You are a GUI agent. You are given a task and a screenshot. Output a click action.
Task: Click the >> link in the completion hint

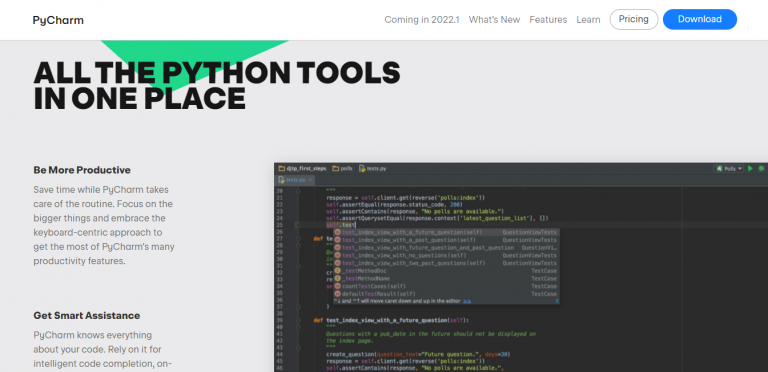pos(467,301)
